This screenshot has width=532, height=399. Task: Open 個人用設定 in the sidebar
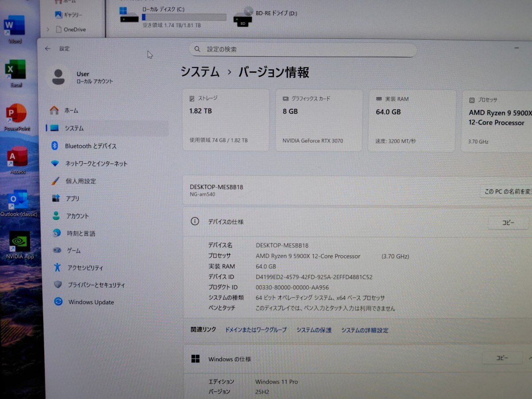(82, 181)
